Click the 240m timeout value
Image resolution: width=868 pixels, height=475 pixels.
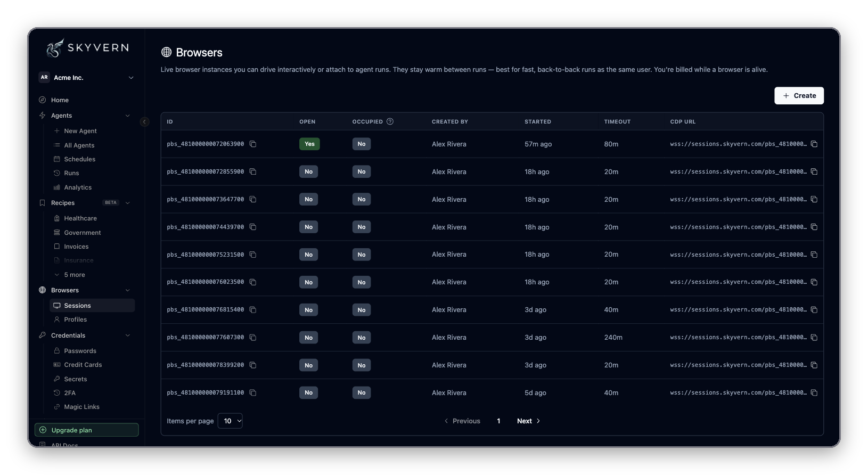[613, 337]
